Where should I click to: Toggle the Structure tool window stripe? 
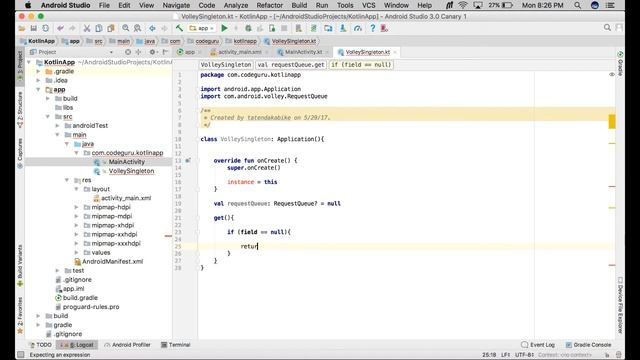[x=20, y=110]
